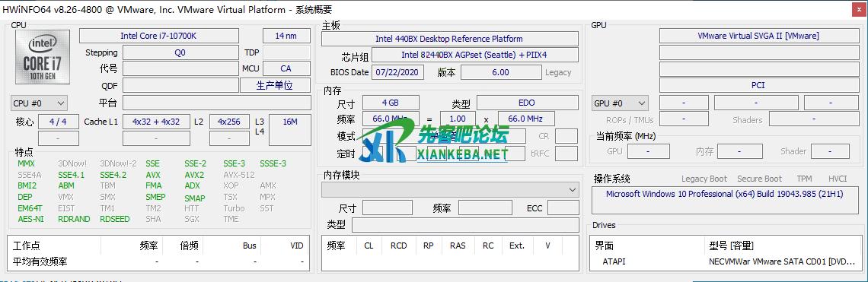The image size is (868, 282).
Task: Click the Intel Core i7 10th Gen logo
Action: (43, 58)
